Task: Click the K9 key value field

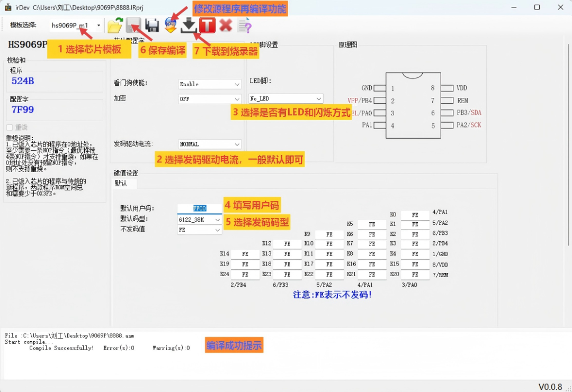Action: coord(329,234)
